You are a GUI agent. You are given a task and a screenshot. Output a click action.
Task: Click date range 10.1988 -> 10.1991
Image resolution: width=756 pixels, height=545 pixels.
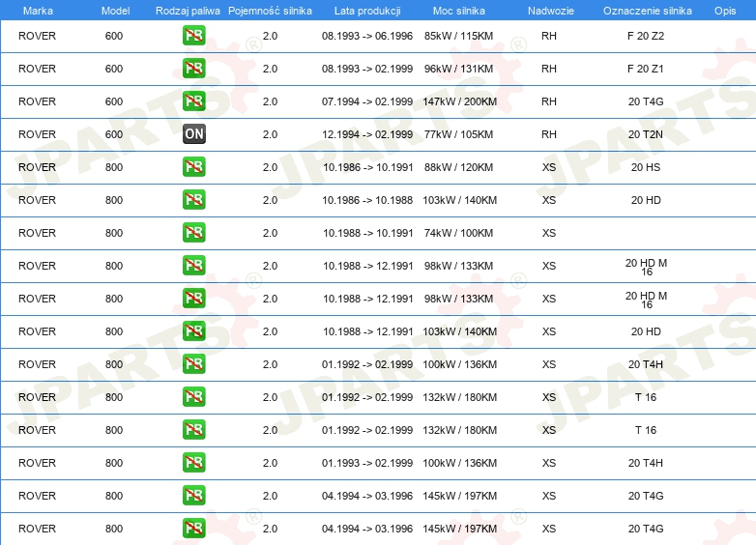(368, 233)
